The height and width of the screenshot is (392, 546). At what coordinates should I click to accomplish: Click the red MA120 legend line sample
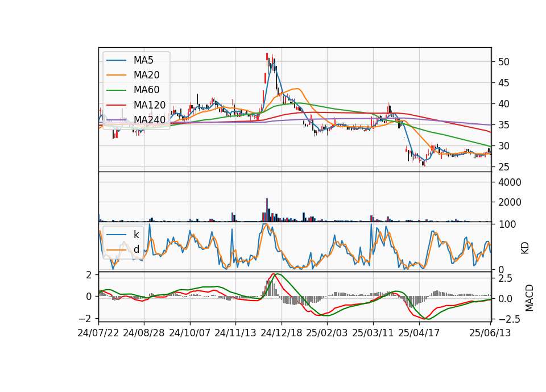tap(116, 105)
